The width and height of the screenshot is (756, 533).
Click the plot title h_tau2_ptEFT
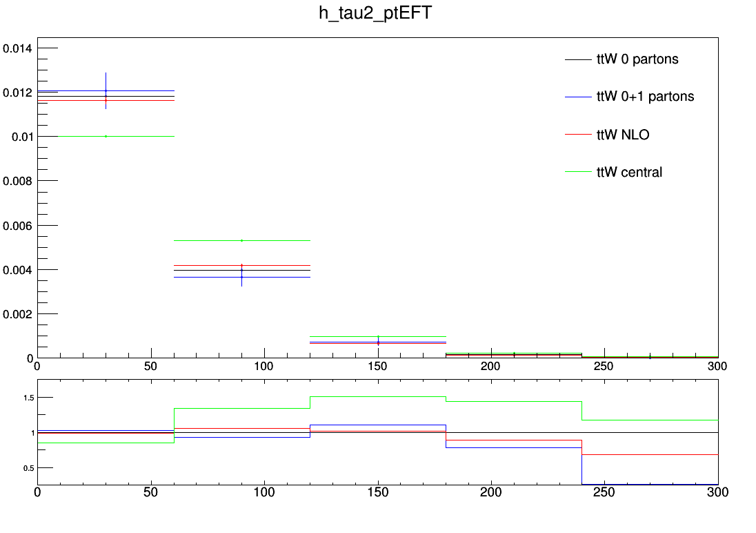point(375,13)
